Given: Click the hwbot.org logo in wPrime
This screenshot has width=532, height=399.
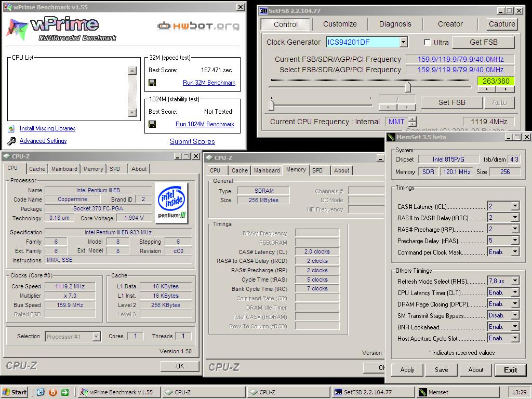Looking at the screenshot, I should tap(198, 26).
